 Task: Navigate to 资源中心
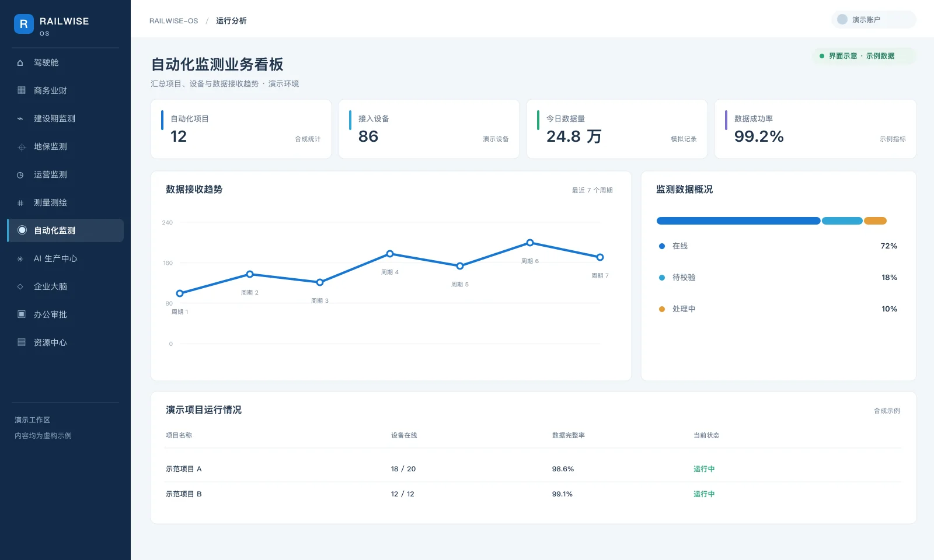[65, 342]
